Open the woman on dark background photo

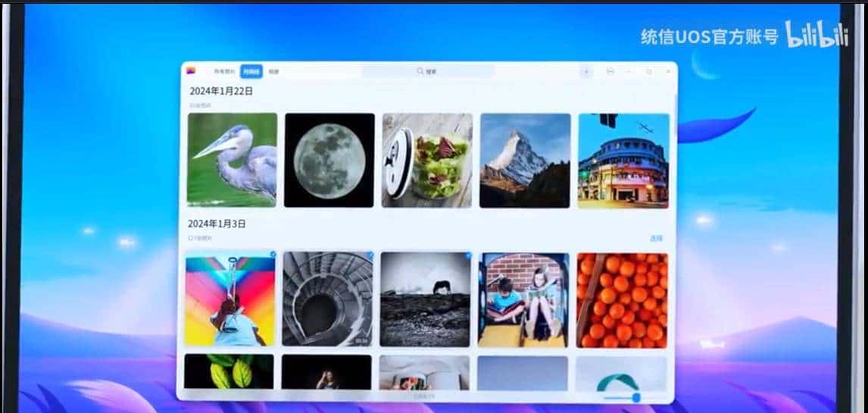click(326, 372)
